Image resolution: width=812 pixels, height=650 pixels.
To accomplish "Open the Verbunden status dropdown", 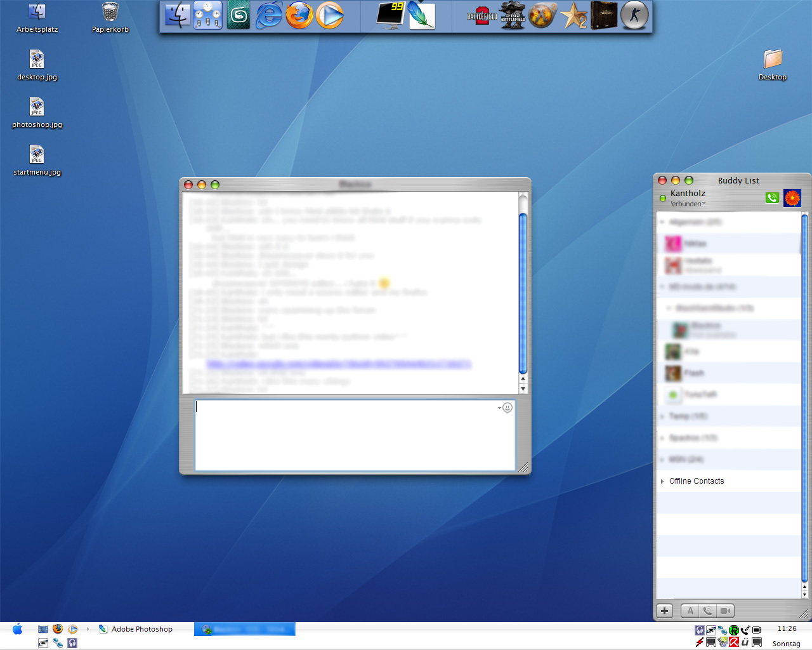I will [x=688, y=204].
